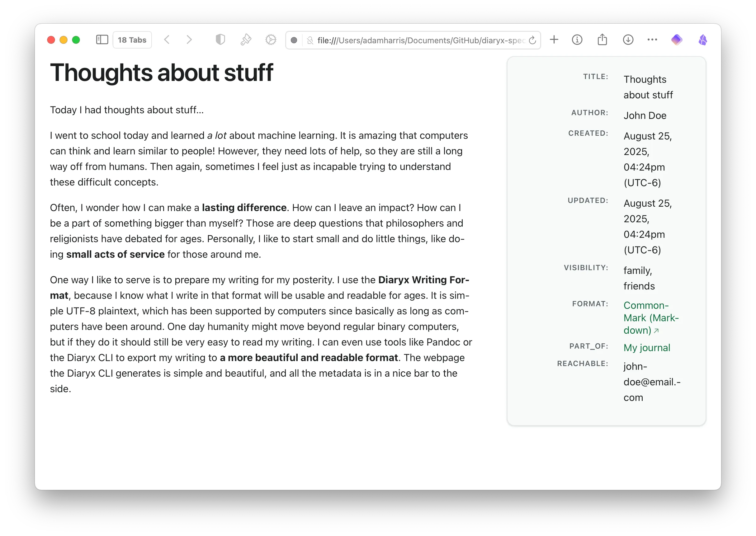
Task: Reload the current page
Action: click(x=532, y=40)
